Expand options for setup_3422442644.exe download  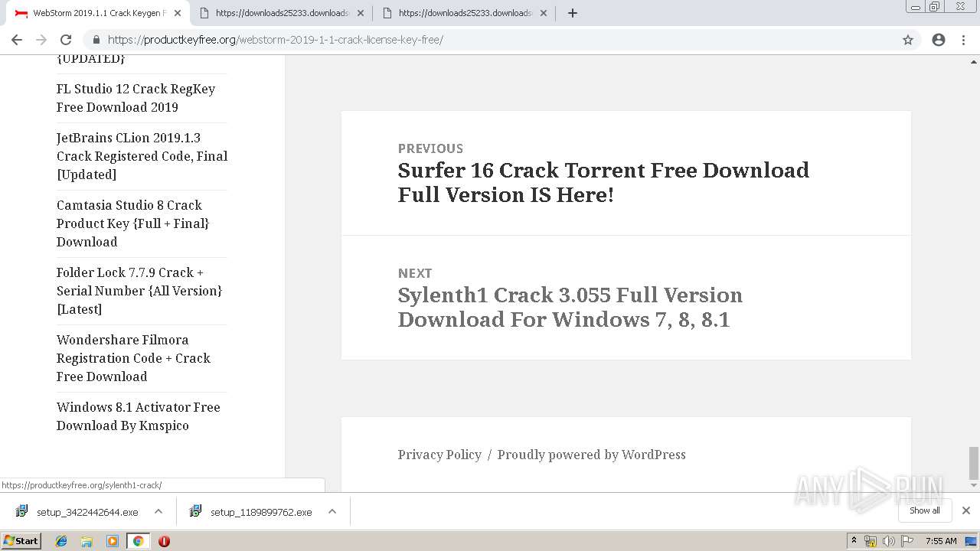click(158, 511)
